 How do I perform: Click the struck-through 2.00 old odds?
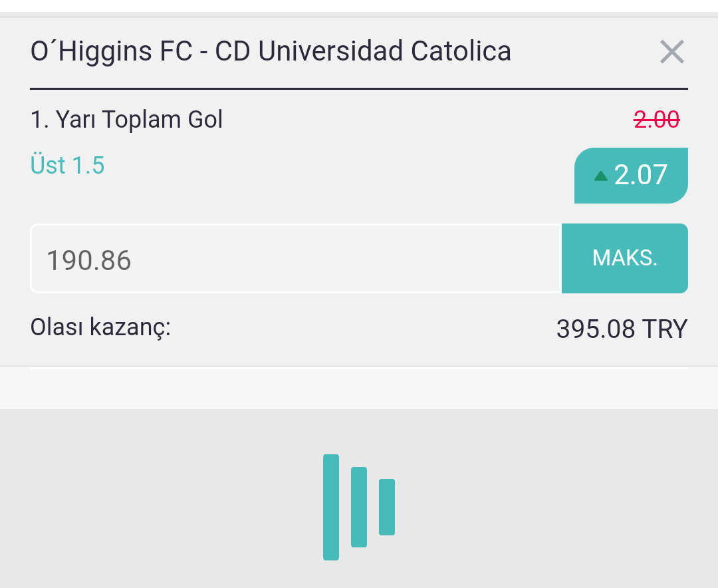point(657,120)
